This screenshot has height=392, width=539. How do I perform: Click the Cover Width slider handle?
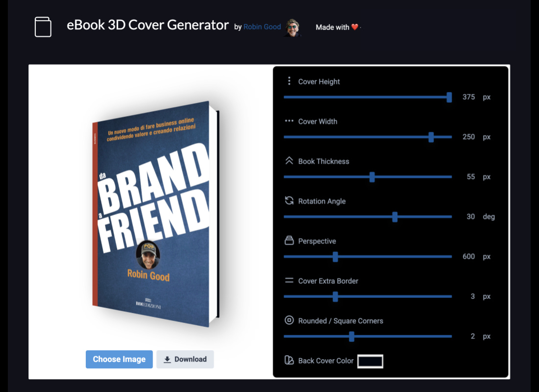431,137
